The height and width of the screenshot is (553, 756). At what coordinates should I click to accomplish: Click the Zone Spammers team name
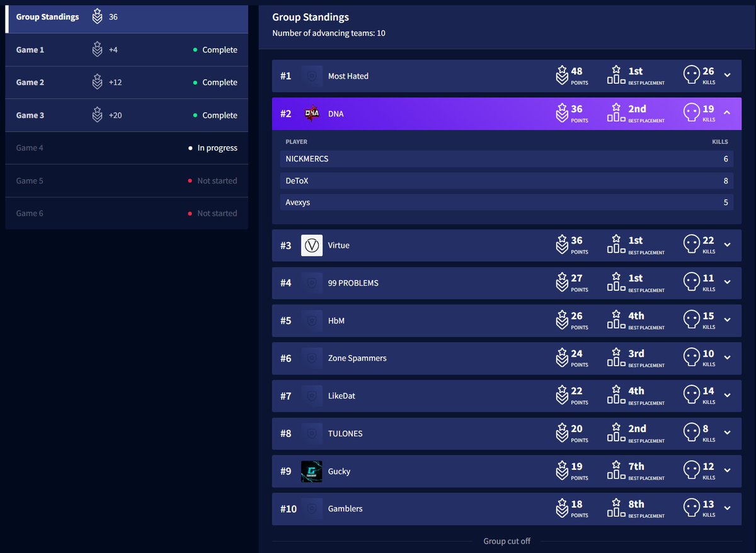tap(357, 358)
